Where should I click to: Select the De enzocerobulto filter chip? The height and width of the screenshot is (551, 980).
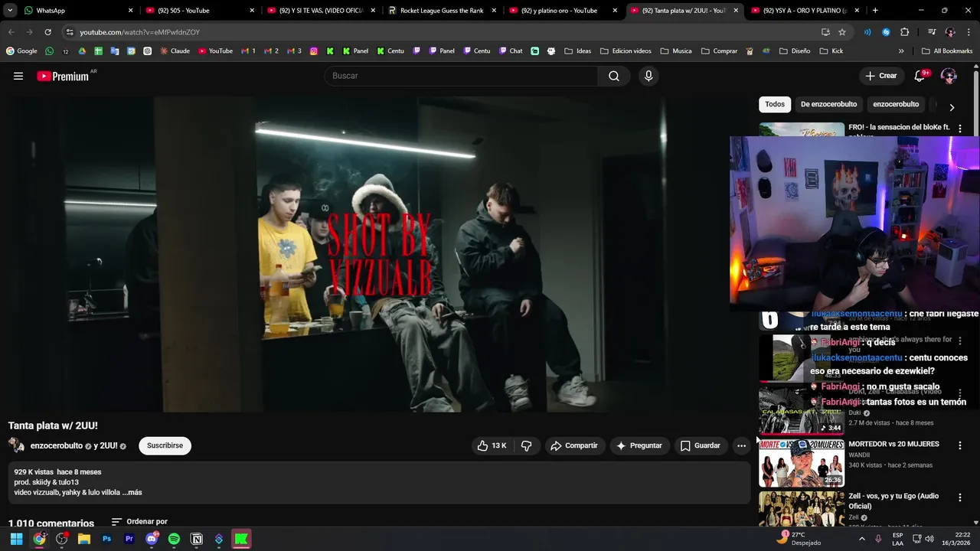coord(828,104)
